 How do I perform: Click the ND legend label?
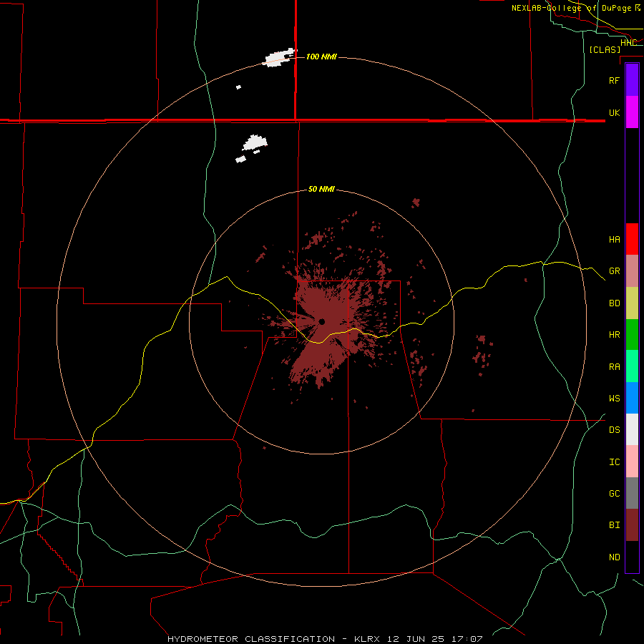614,557
